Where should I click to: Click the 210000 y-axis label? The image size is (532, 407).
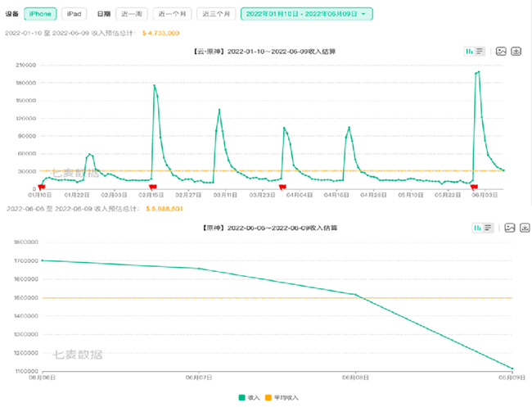[x=26, y=66]
